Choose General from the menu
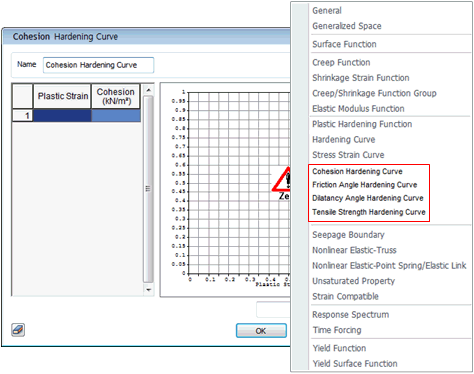This screenshot has height=374, width=474. (327, 11)
